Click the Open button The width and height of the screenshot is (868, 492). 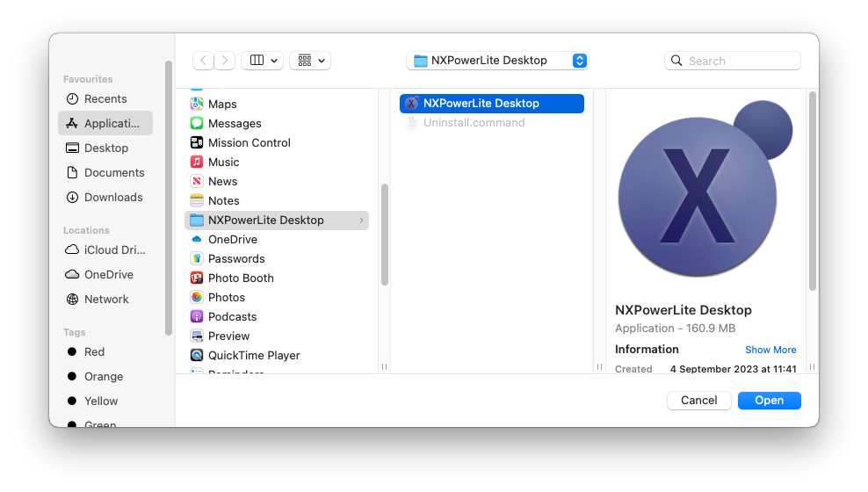769,401
